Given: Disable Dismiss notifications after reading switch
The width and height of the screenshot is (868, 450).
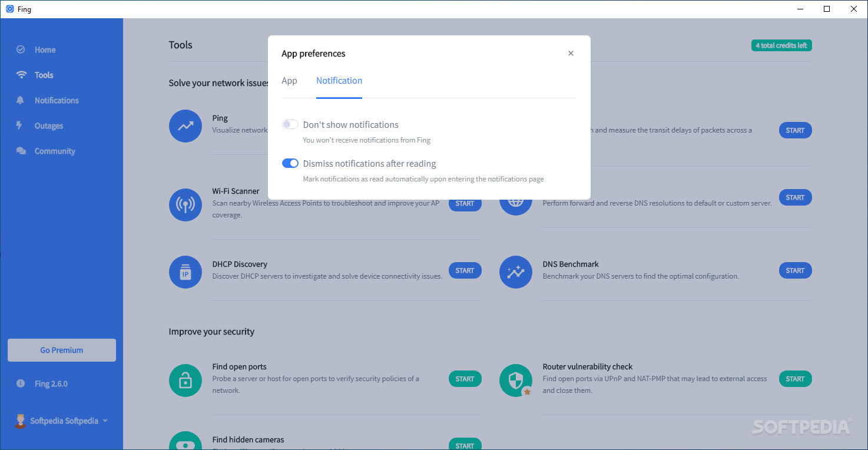Looking at the screenshot, I should (x=290, y=163).
